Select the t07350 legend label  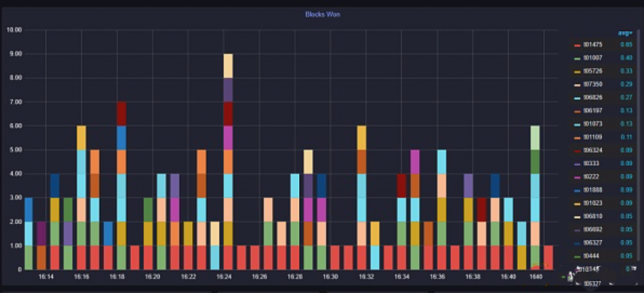tap(593, 84)
